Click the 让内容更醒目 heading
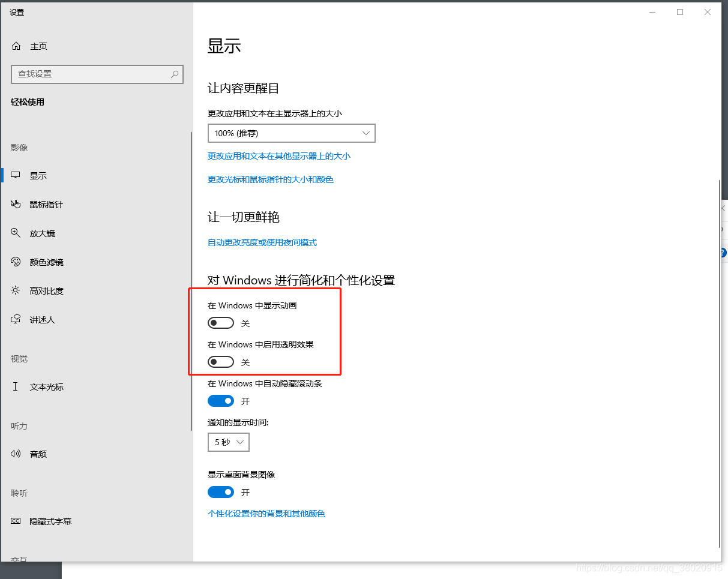Screen dimensions: 728x579 [x=244, y=88]
